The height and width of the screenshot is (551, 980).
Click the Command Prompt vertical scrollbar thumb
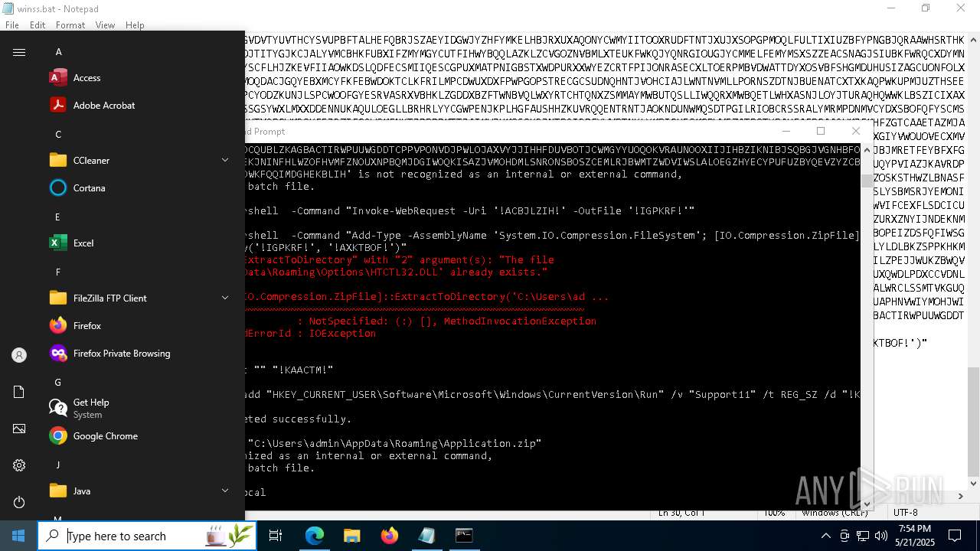[867, 181]
